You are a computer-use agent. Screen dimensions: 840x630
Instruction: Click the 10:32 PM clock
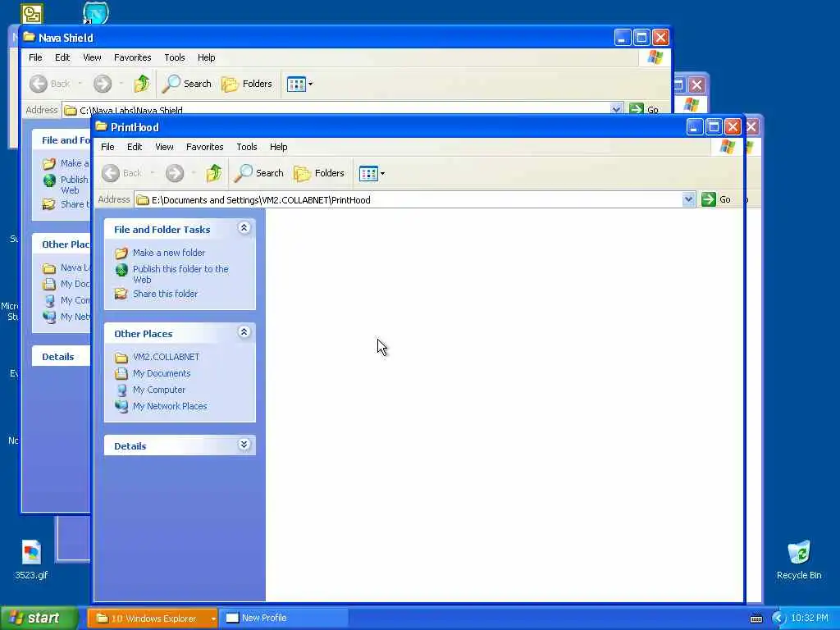tap(810, 619)
